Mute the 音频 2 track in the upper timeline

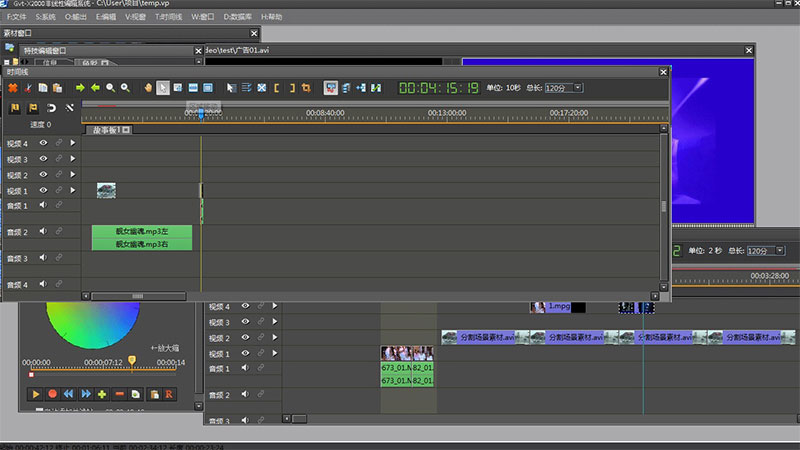coord(43,232)
